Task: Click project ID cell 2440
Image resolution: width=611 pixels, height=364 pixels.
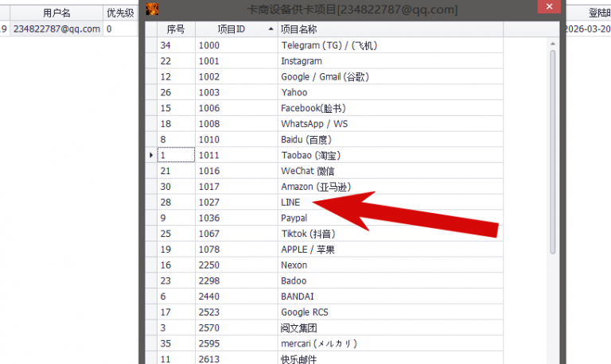Action: click(236, 296)
